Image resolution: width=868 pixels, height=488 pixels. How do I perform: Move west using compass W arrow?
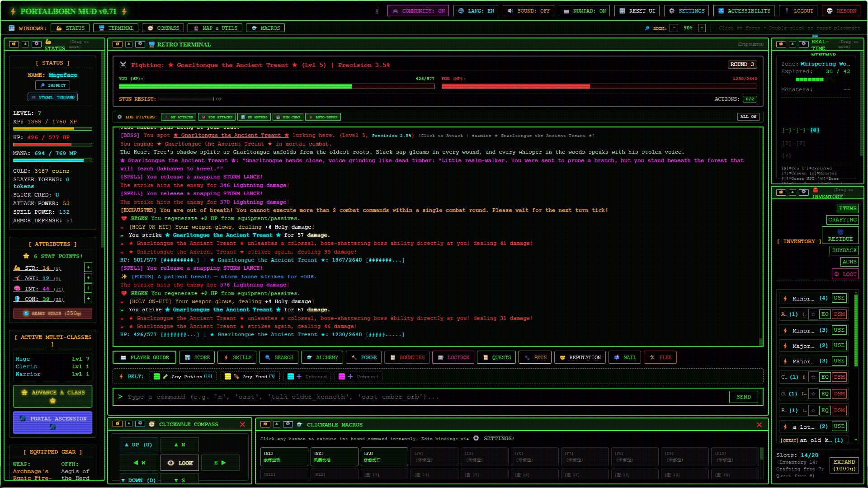[139, 463]
